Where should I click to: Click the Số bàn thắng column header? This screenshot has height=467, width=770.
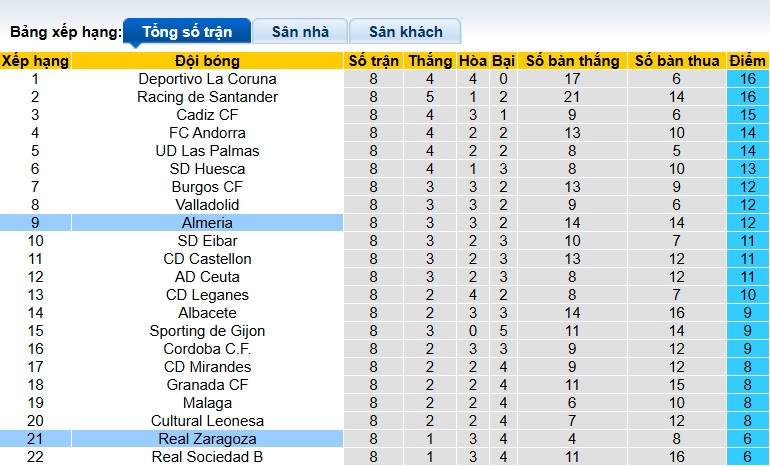click(572, 61)
